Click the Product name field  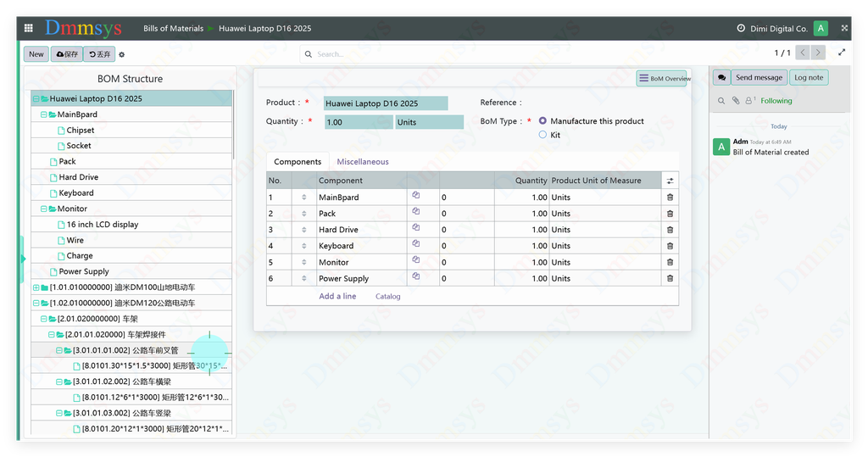pyautogui.click(x=386, y=103)
